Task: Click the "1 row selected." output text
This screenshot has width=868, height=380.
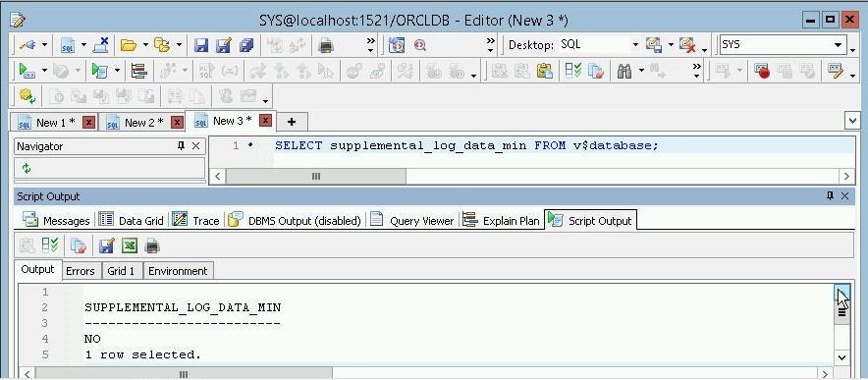Action: coord(143,354)
